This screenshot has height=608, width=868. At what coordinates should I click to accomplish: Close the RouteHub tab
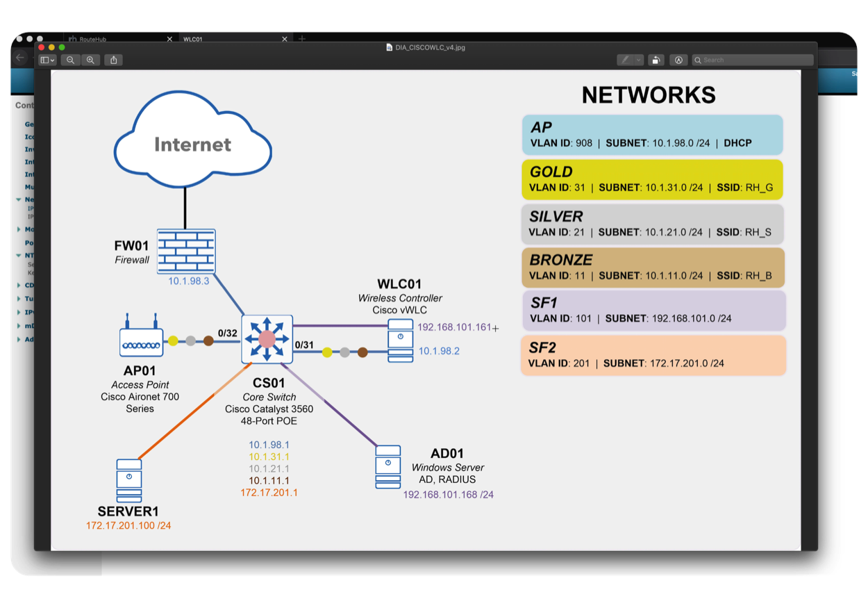(x=169, y=39)
